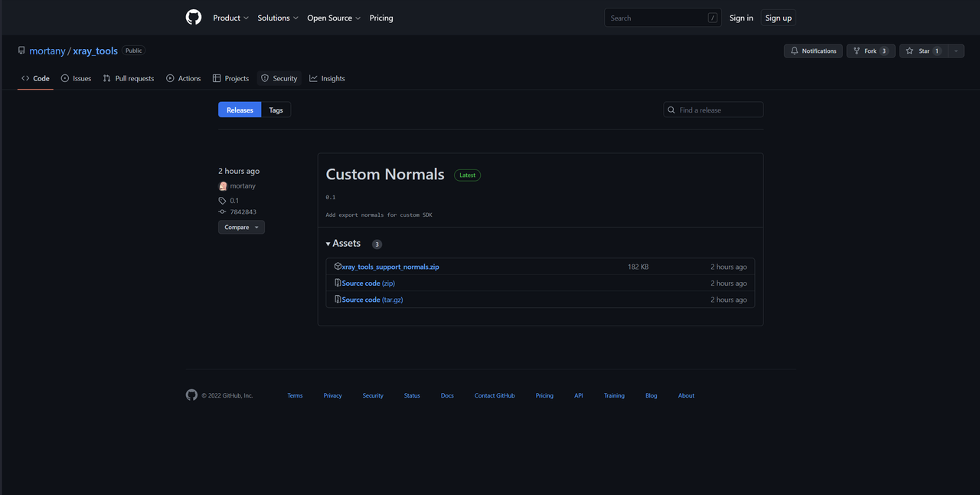Click the Latest release badge
The image size is (980, 495).
467,175
